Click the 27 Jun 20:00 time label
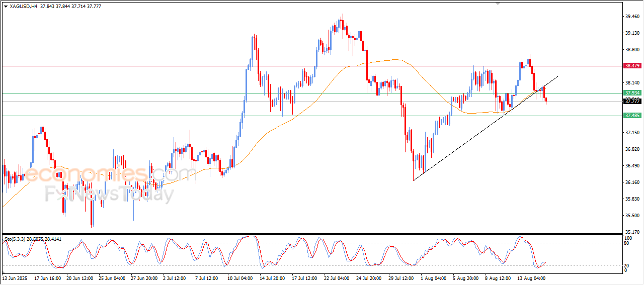 (x=144, y=277)
